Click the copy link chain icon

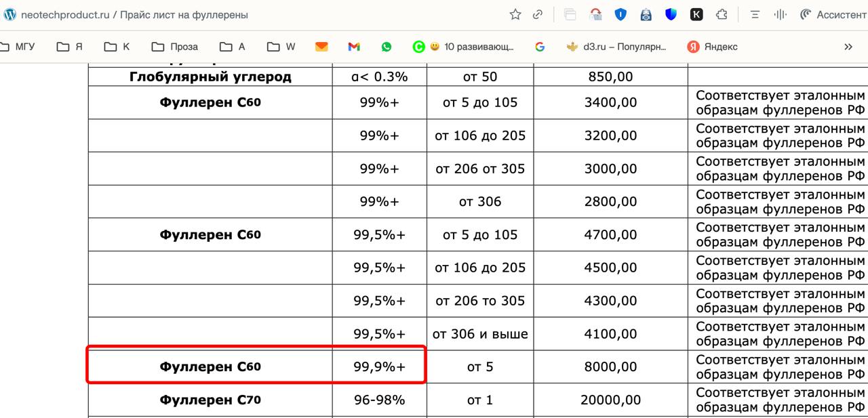click(538, 14)
